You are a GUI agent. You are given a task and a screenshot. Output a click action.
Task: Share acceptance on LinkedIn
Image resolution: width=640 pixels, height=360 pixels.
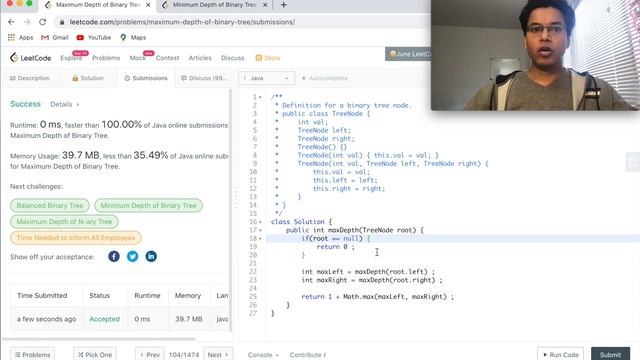pyautogui.click(x=151, y=256)
